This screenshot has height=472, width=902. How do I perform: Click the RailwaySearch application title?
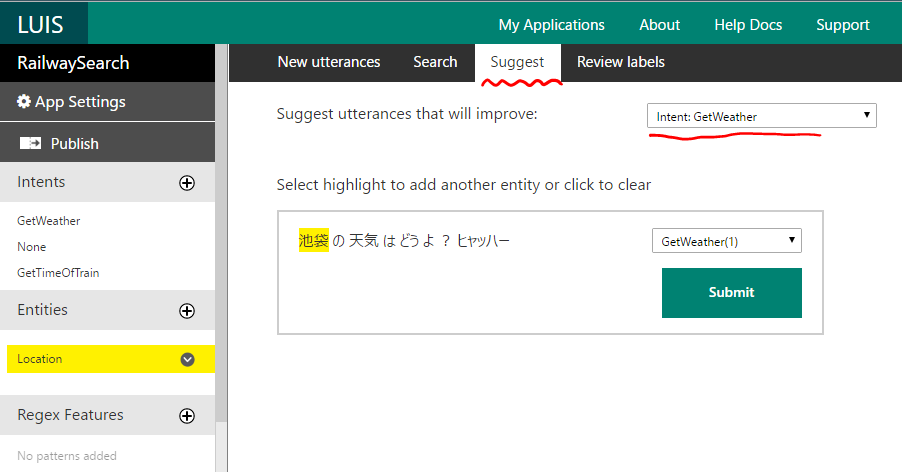pyautogui.click(x=73, y=63)
